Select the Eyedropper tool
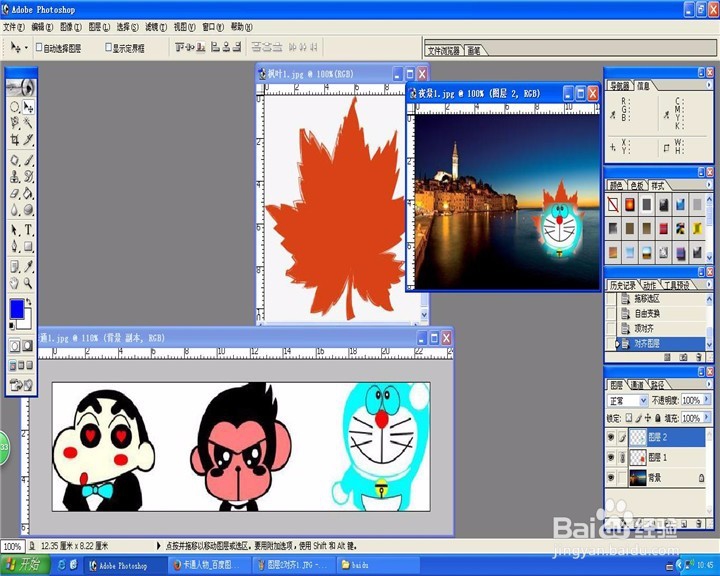The height and width of the screenshot is (576, 720). pos(28,266)
